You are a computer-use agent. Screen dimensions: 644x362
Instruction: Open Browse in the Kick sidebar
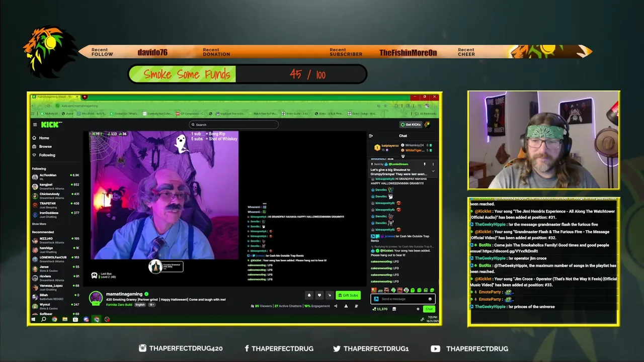point(42,146)
